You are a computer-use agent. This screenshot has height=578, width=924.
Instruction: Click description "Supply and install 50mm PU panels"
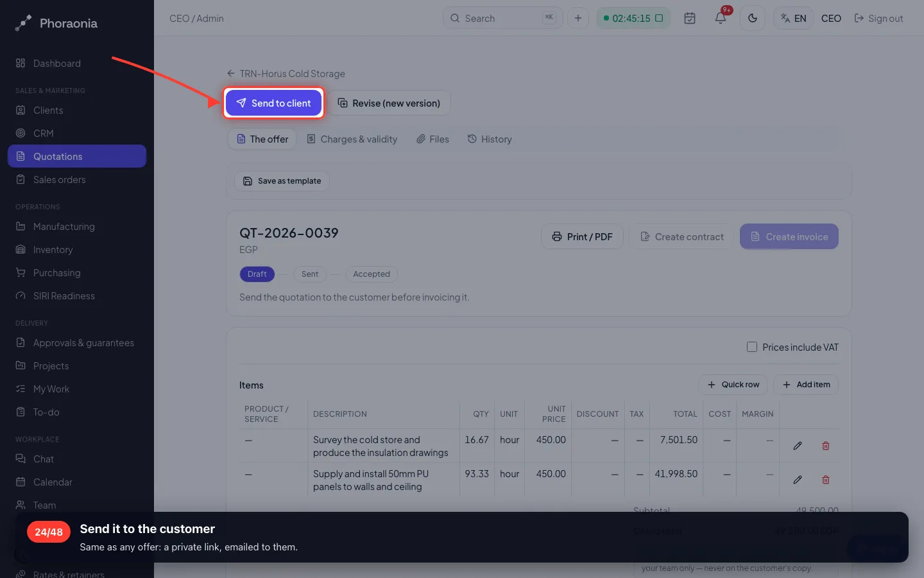point(371,480)
